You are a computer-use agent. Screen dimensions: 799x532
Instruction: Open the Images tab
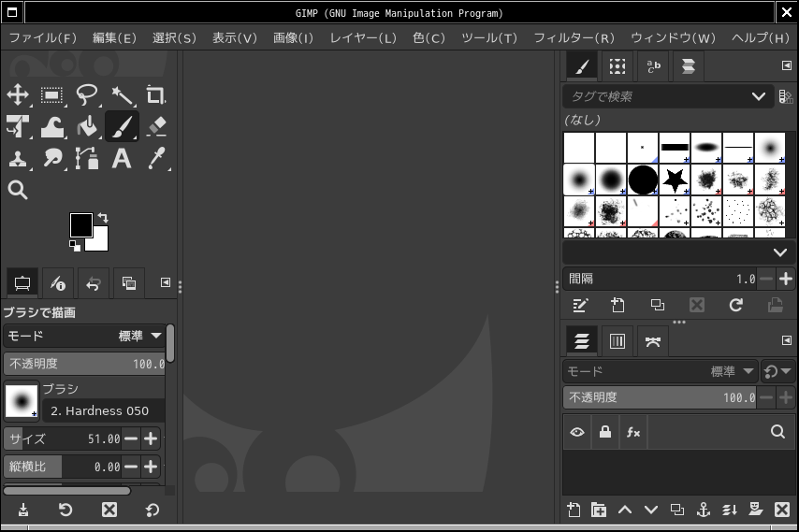(x=129, y=283)
